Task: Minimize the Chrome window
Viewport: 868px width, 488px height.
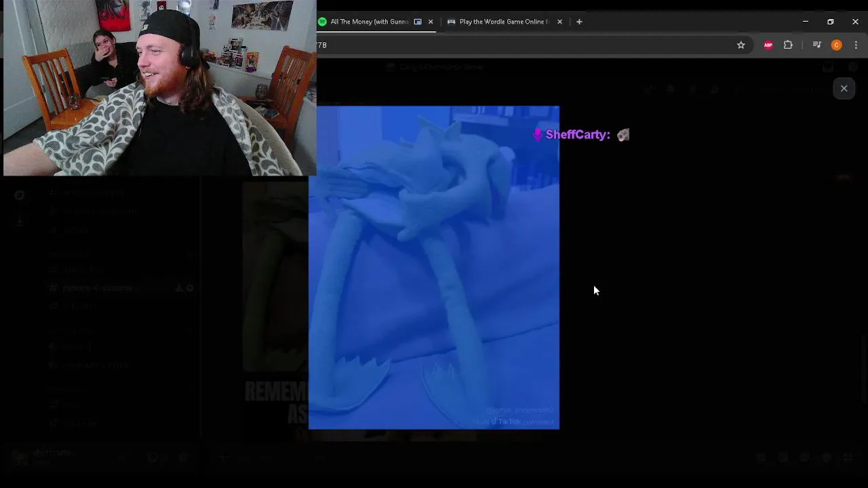Action: (806, 22)
